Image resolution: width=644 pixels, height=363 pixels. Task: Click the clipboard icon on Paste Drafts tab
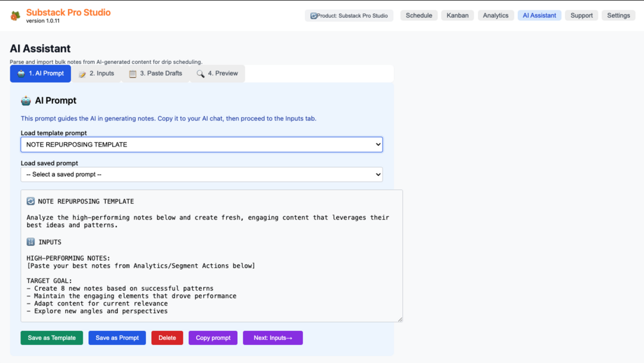click(x=133, y=74)
